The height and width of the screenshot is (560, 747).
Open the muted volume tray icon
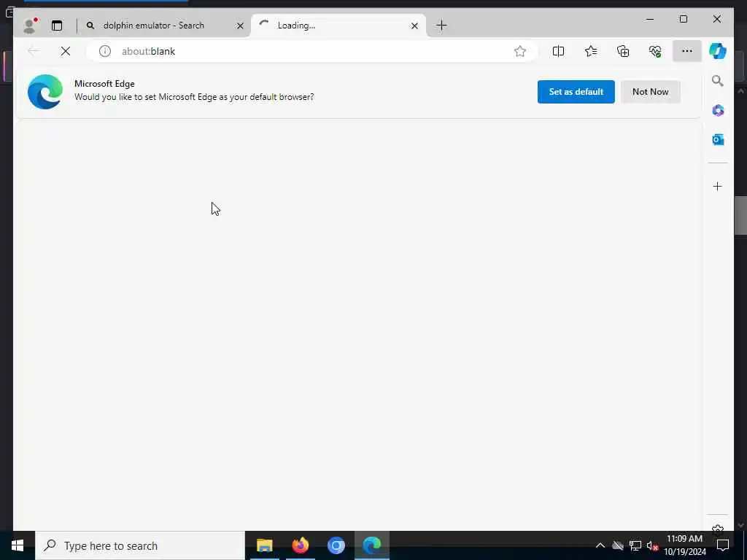pyautogui.click(x=652, y=545)
